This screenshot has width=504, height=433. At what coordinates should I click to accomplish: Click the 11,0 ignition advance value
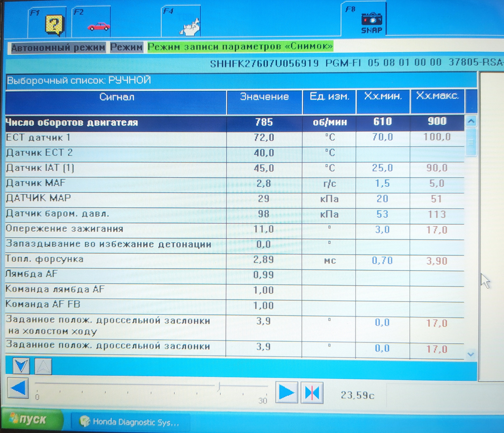coord(264,229)
